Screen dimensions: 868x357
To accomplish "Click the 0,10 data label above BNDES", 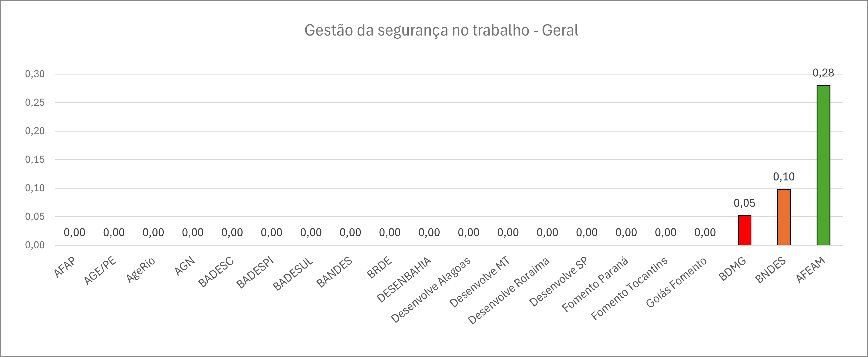I will (784, 176).
